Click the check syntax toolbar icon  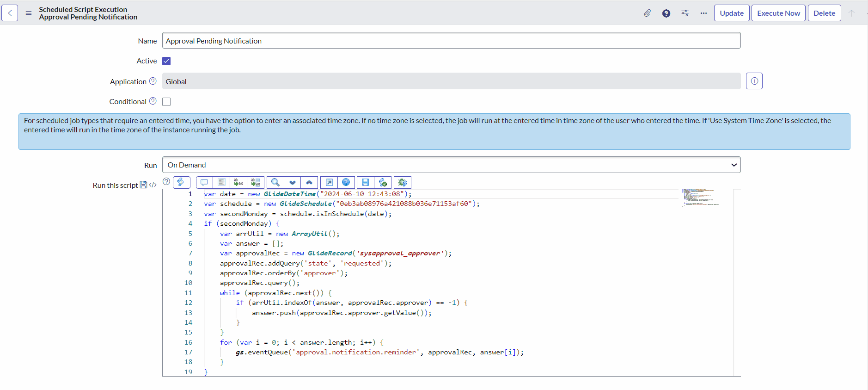[383, 182]
